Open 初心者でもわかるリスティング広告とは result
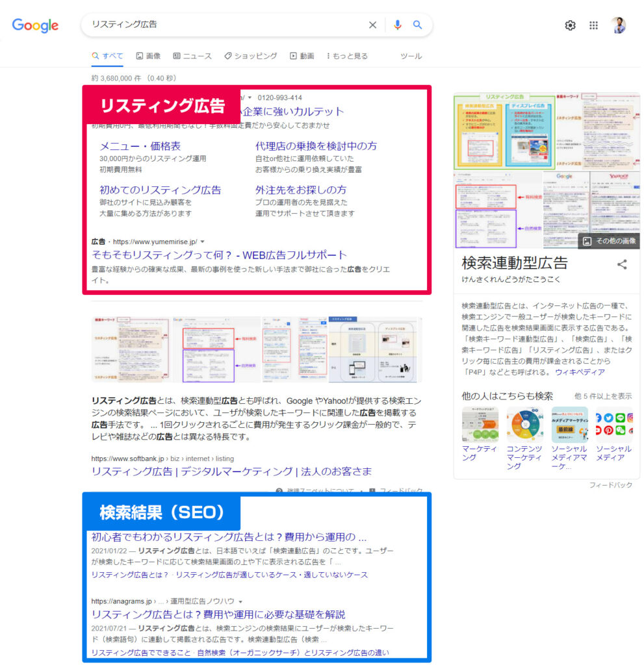Viewport: 644px width, 665px height. coord(229,537)
